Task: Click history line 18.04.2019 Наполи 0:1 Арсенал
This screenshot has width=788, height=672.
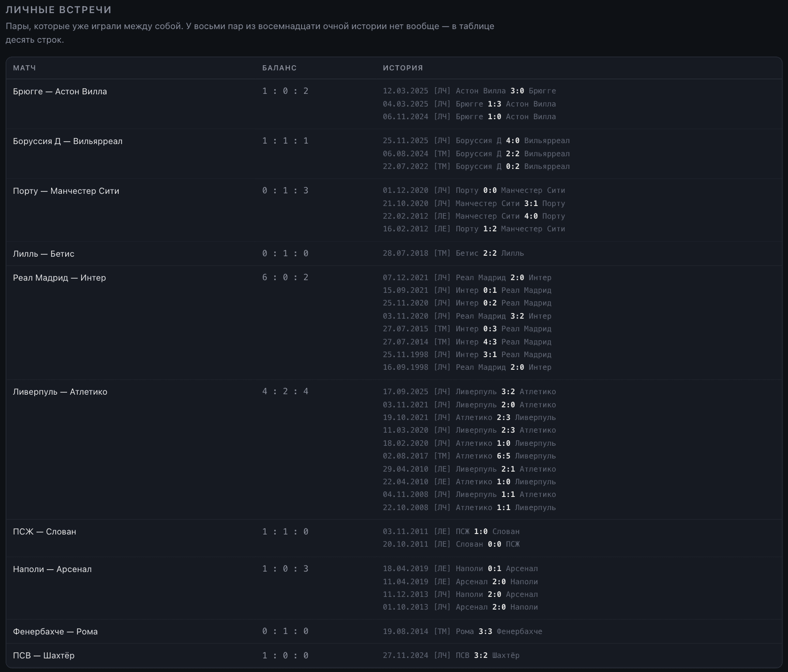Action: pyautogui.click(x=460, y=569)
